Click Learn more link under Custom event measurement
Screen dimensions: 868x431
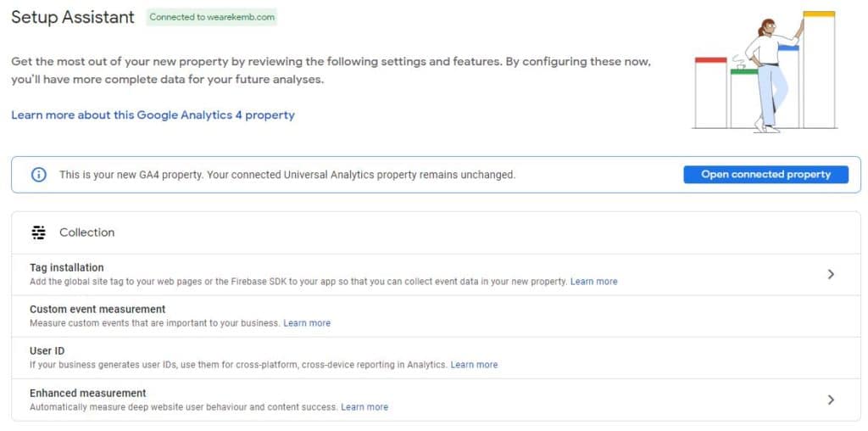(307, 323)
